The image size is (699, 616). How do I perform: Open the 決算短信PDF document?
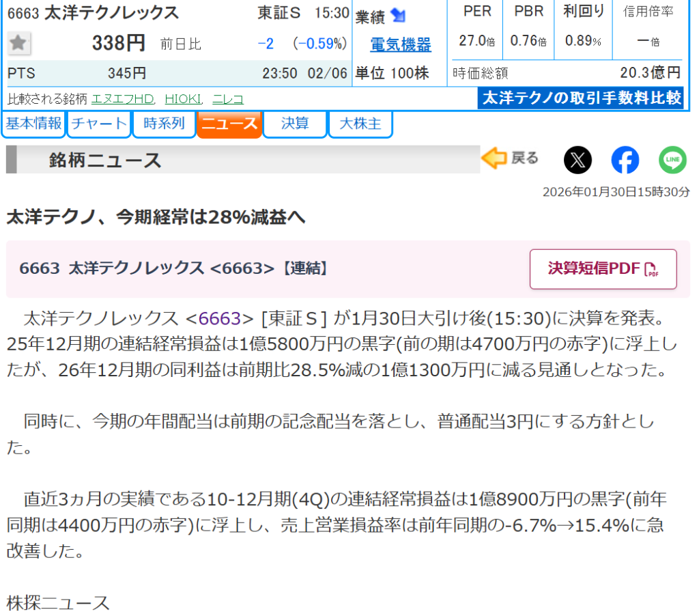[x=603, y=269]
